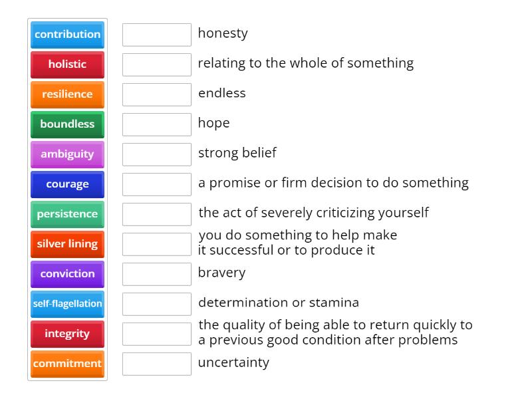Click the courage word tile
The width and height of the screenshot is (532, 399).
click(67, 184)
